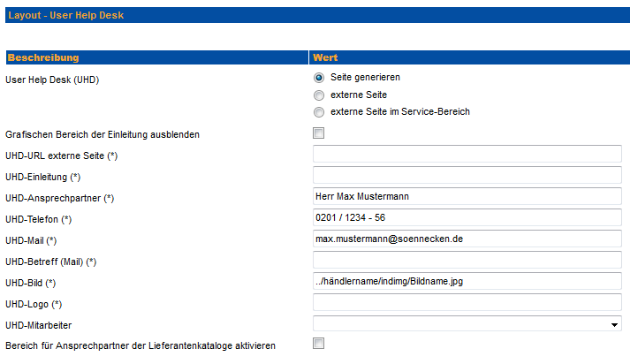Select the 'Seite generieren' radio option
Screen dimensions: 638x364
pyautogui.click(x=319, y=78)
